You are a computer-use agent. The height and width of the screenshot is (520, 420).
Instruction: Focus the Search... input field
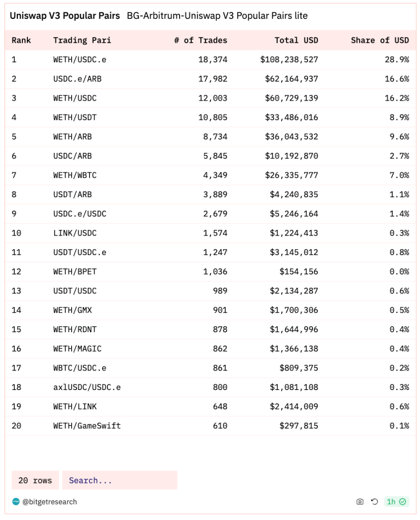point(119,480)
